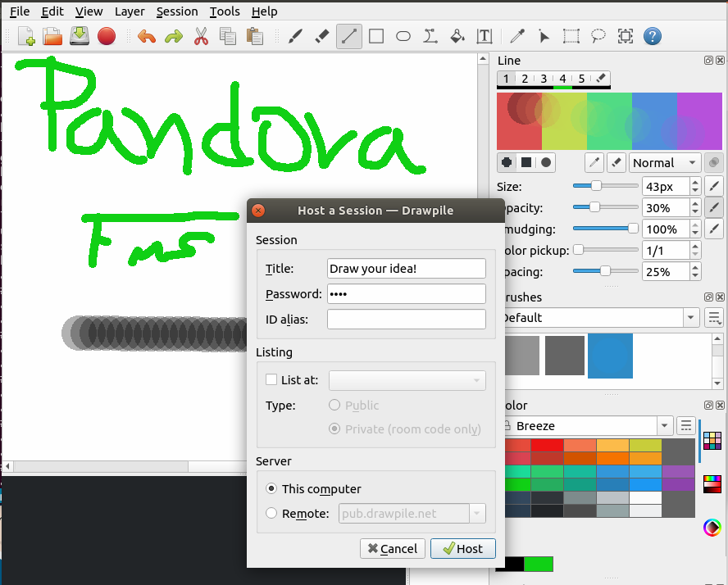Select the Color picker eyedropper tool
Viewport: 728px width, 585px height.
[517, 36]
